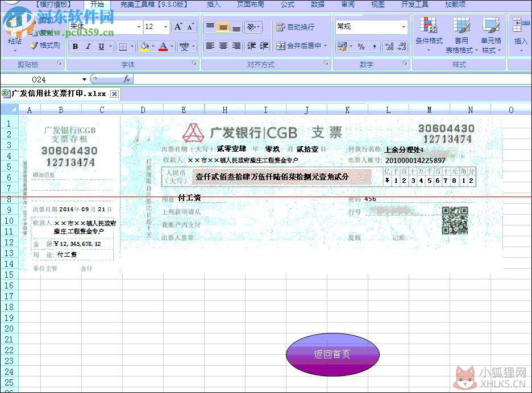Decrease indent
Screen dimensions: 532x393
[251, 46]
